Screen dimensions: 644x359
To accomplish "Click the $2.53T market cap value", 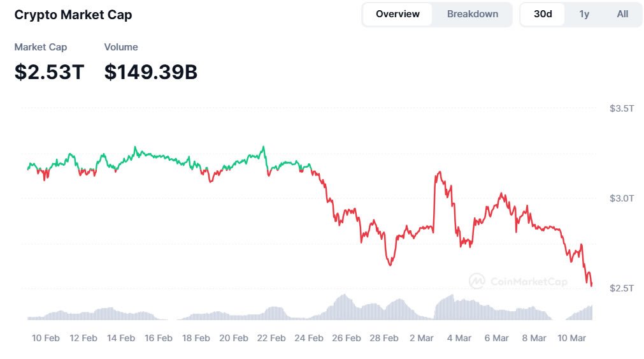I will pos(49,72).
